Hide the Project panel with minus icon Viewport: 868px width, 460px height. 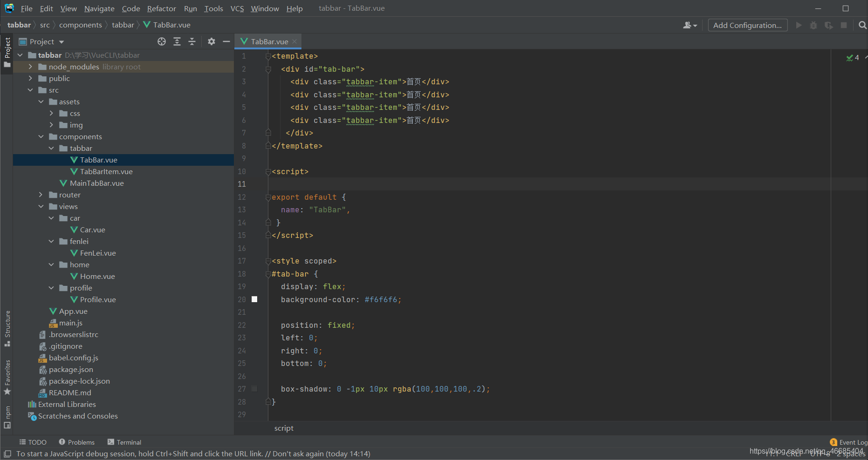click(226, 41)
